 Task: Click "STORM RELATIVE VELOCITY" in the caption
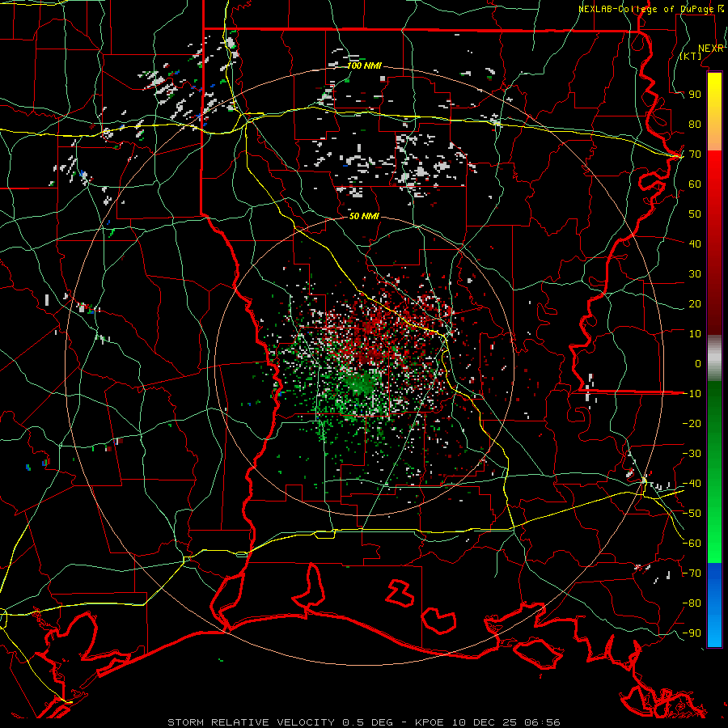click(251, 722)
